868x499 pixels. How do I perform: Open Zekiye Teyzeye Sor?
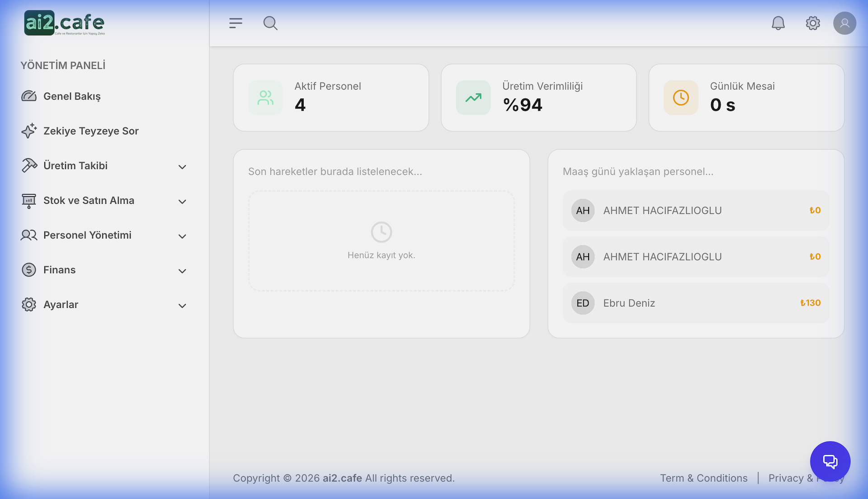[91, 131]
